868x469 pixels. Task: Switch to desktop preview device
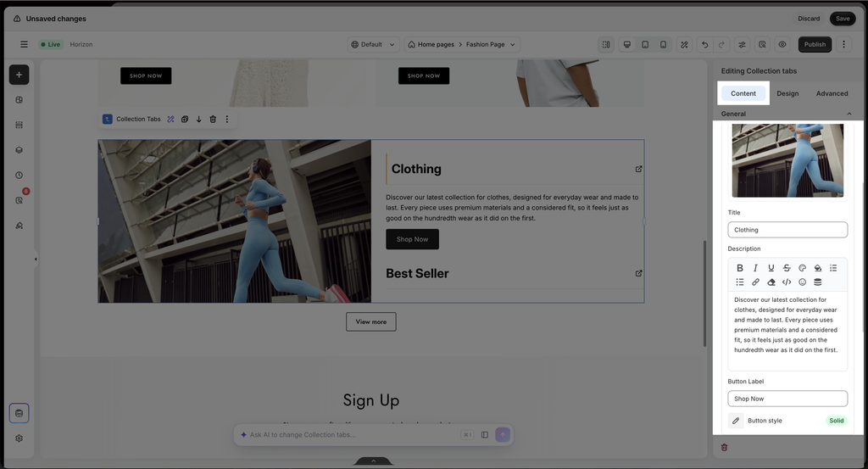(x=627, y=44)
